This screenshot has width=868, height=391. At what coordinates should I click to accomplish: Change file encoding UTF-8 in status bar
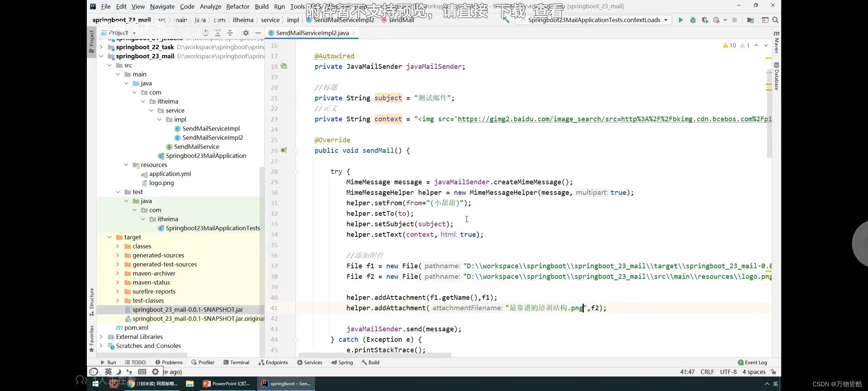coord(728,372)
